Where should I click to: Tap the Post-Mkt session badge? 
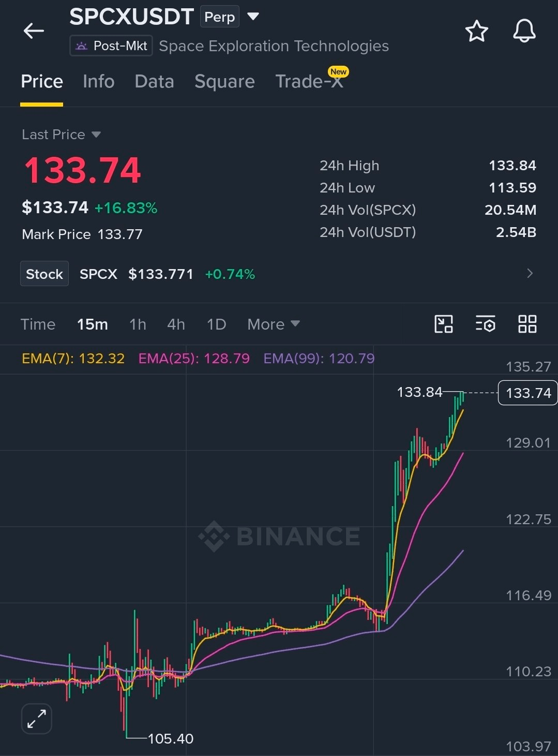(x=111, y=46)
